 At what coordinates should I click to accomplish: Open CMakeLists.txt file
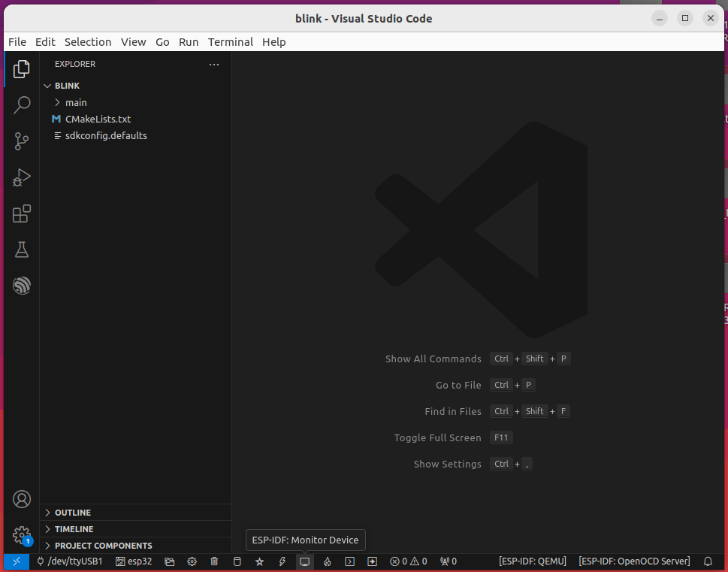(x=135, y=119)
